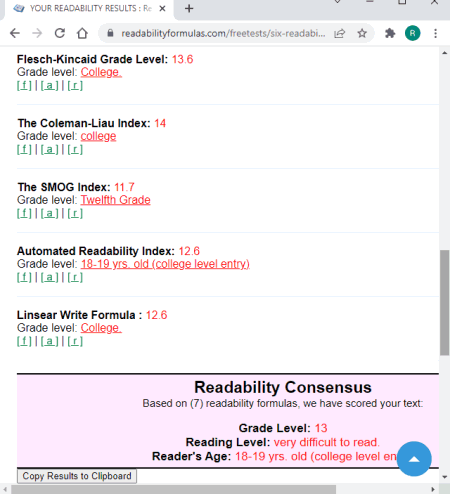
Task: Reload the readability results page
Action: click(x=60, y=33)
